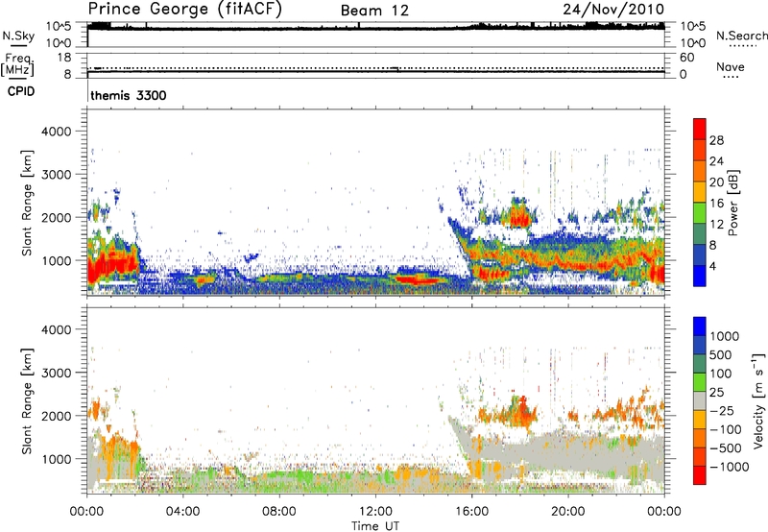Pick the light green 12–16 dB Power segment

[700, 213]
